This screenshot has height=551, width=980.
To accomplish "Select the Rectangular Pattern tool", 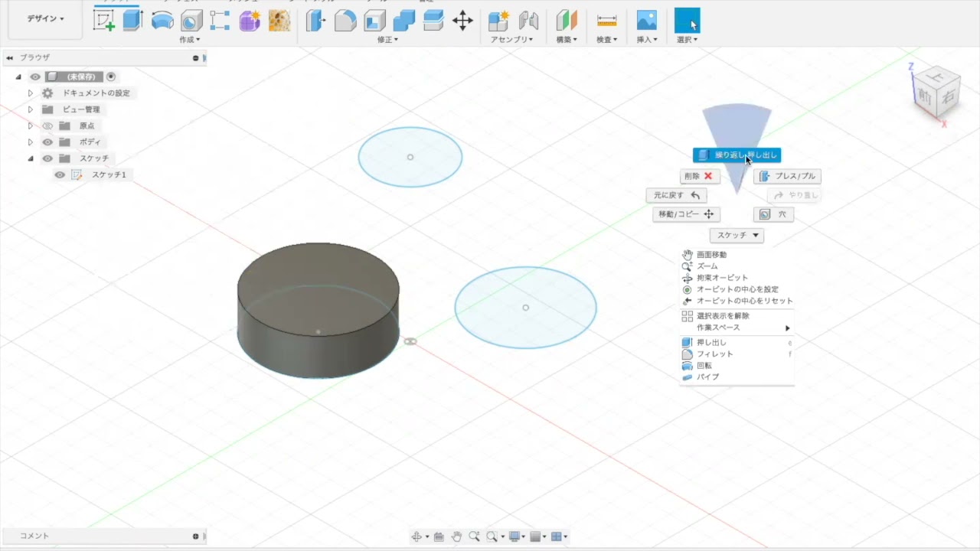I will (220, 21).
